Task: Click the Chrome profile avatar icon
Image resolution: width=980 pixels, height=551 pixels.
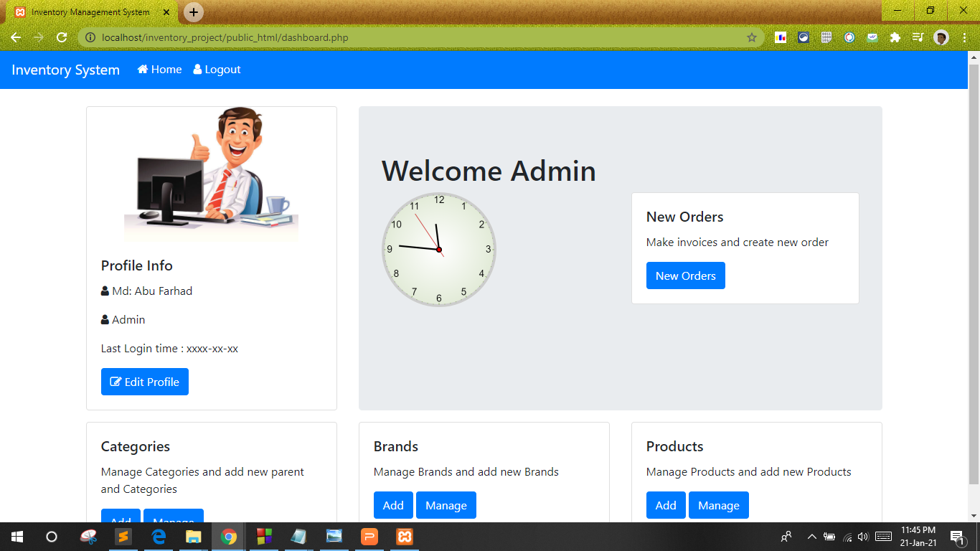Action: point(940,37)
